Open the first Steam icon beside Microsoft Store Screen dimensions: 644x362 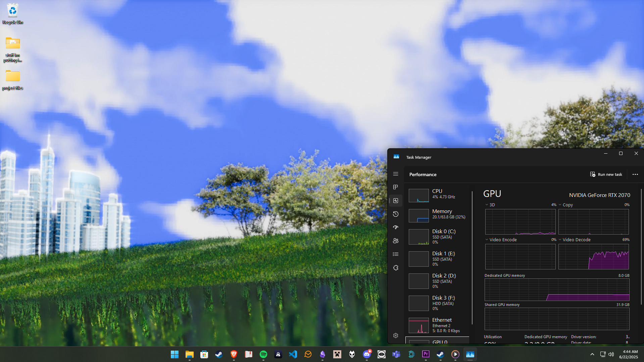(219, 354)
